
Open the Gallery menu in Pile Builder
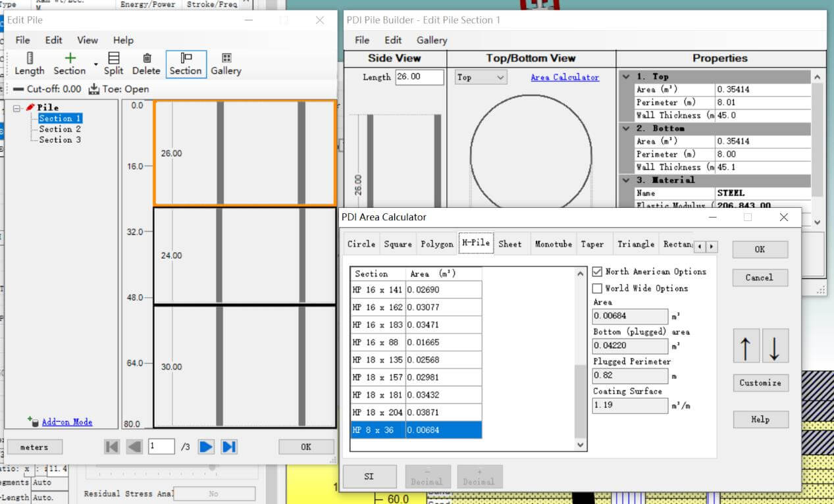click(x=431, y=40)
